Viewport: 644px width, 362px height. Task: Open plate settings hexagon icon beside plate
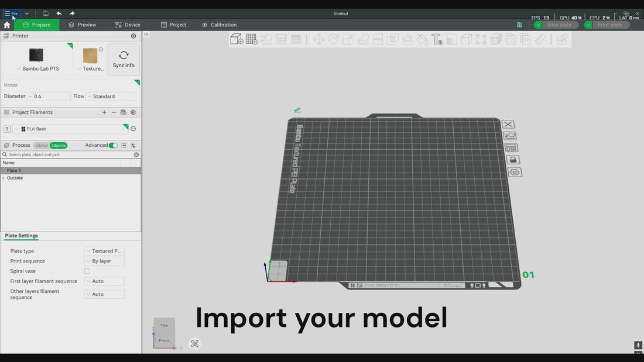[x=515, y=173]
